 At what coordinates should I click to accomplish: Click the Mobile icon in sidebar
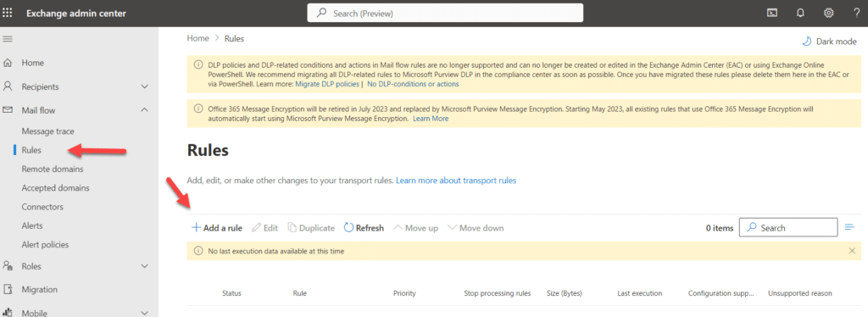click(8, 313)
